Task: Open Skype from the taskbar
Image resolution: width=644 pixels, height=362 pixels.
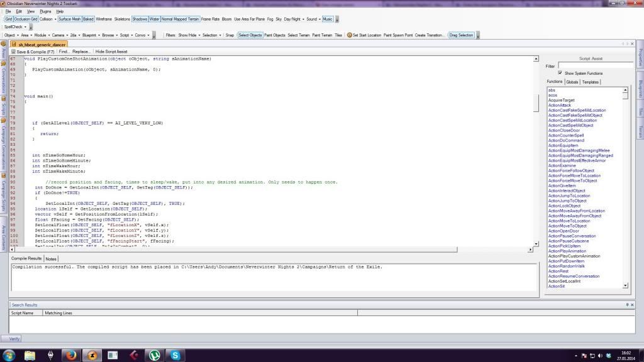Action: (175, 355)
